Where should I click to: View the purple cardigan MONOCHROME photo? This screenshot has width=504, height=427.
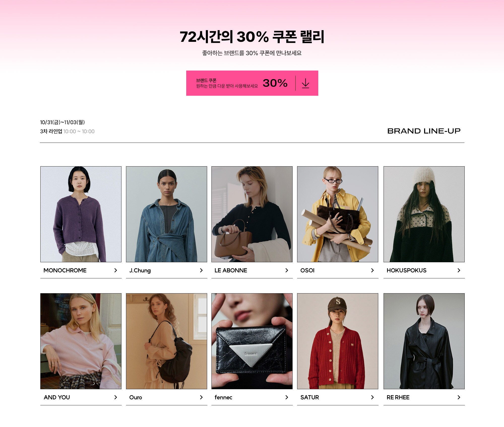click(81, 214)
